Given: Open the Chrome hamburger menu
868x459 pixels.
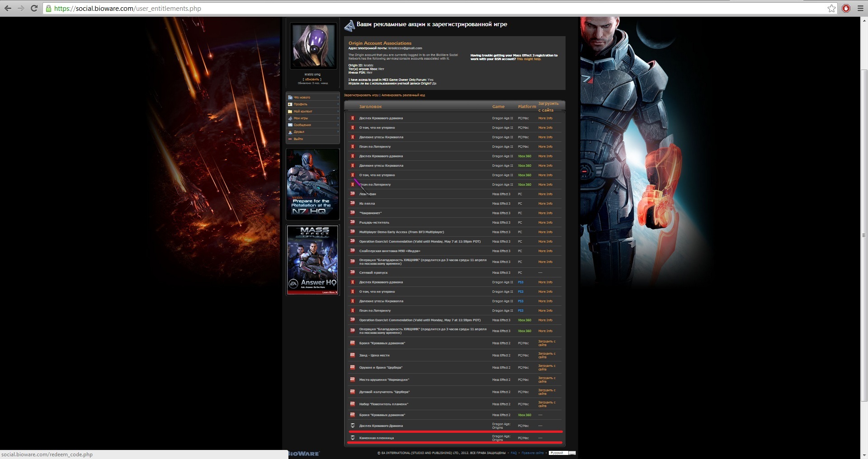Looking at the screenshot, I should pyautogui.click(x=860, y=8).
